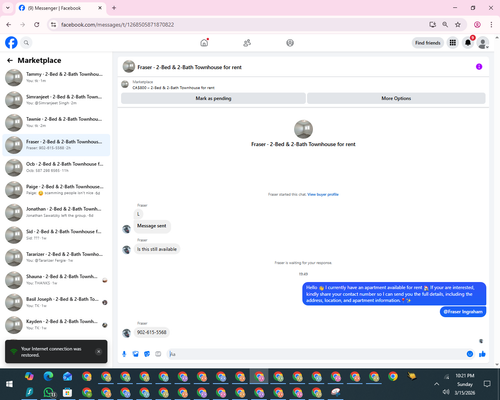Select the Messenger | Facebook tab
Image resolution: width=500 pixels, height=400 pixels.
tap(61, 8)
